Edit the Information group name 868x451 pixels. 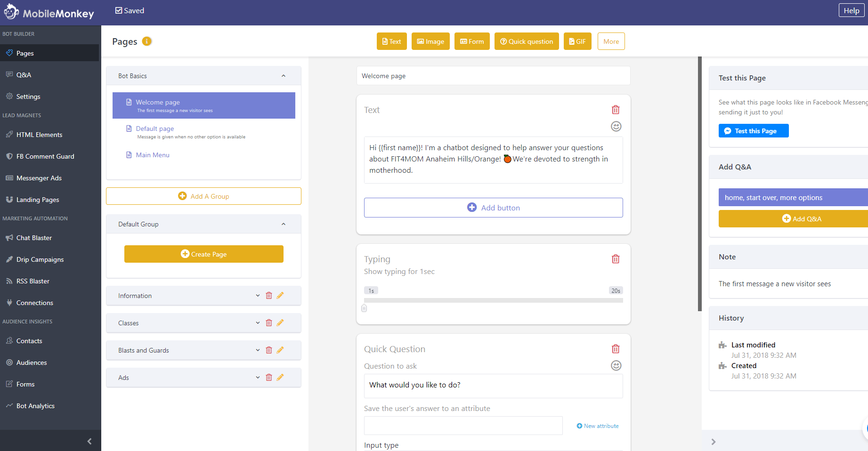(x=280, y=296)
